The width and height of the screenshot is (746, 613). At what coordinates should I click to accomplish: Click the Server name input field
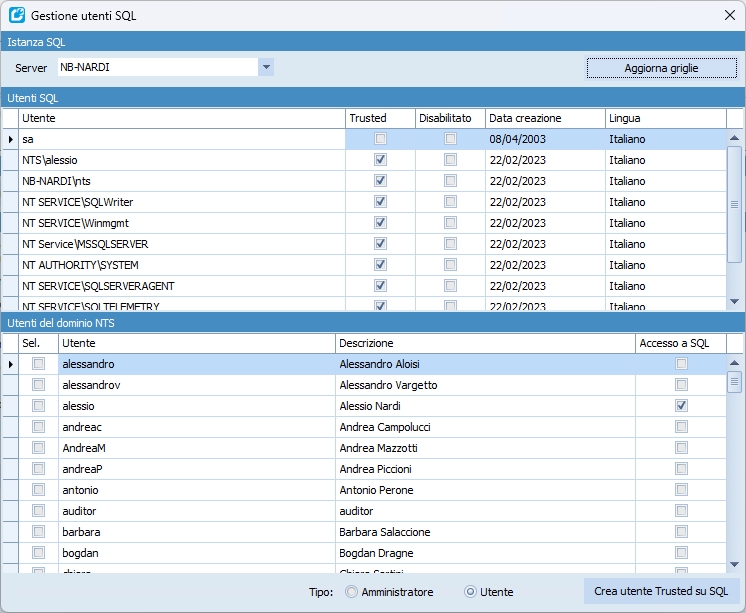[x=156, y=67]
